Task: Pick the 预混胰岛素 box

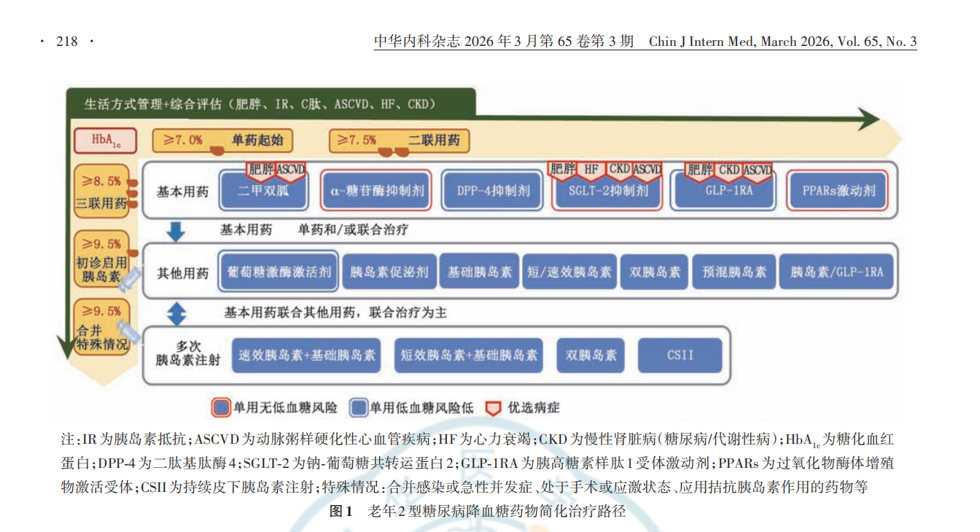Action: point(734,273)
